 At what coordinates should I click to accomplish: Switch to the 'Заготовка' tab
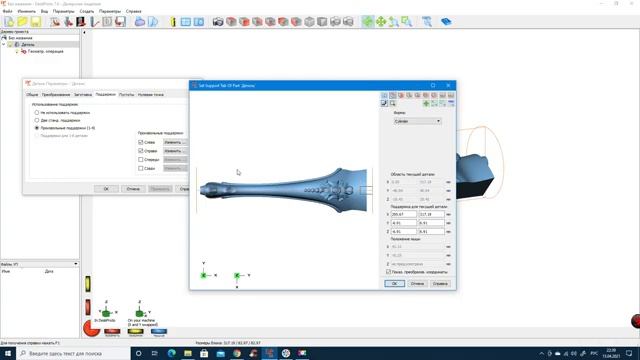point(83,95)
